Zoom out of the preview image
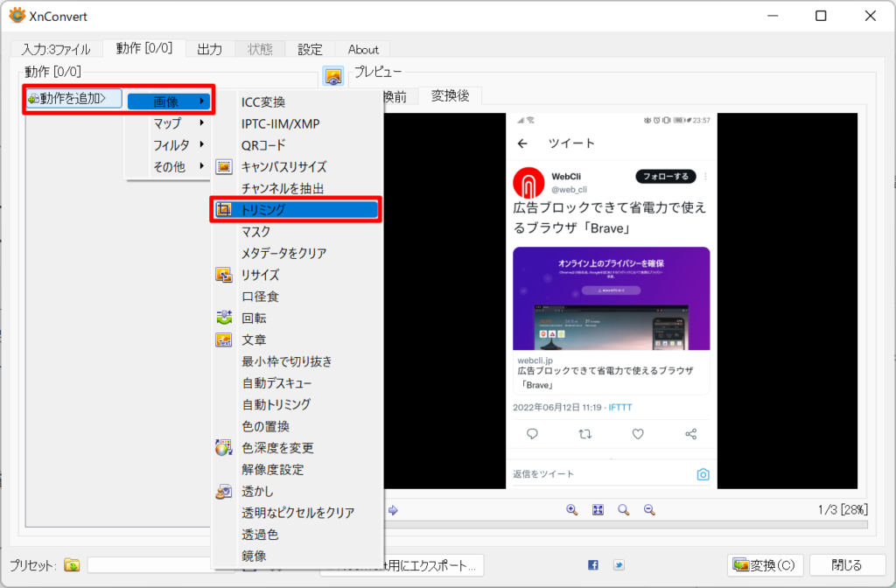Screen dimensions: 896x588 point(649,509)
